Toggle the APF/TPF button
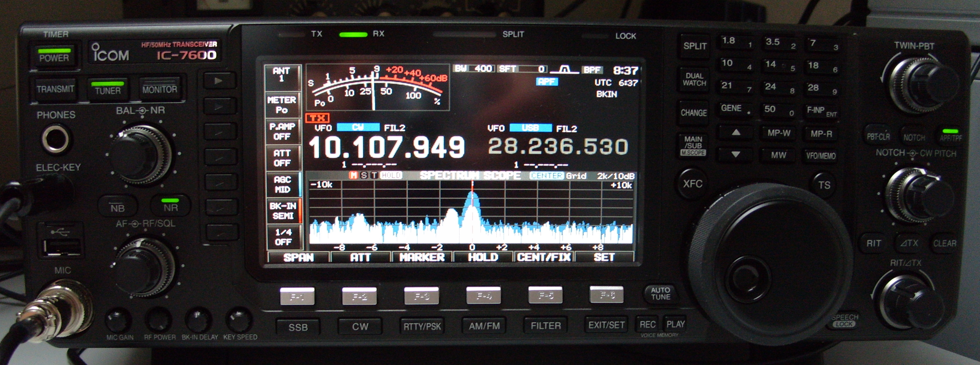The width and height of the screenshot is (980, 365). pyautogui.click(x=951, y=136)
